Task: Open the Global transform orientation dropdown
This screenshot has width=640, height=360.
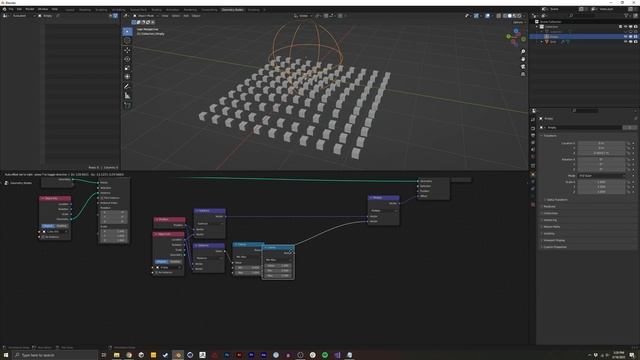Action: pyautogui.click(x=303, y=16)
